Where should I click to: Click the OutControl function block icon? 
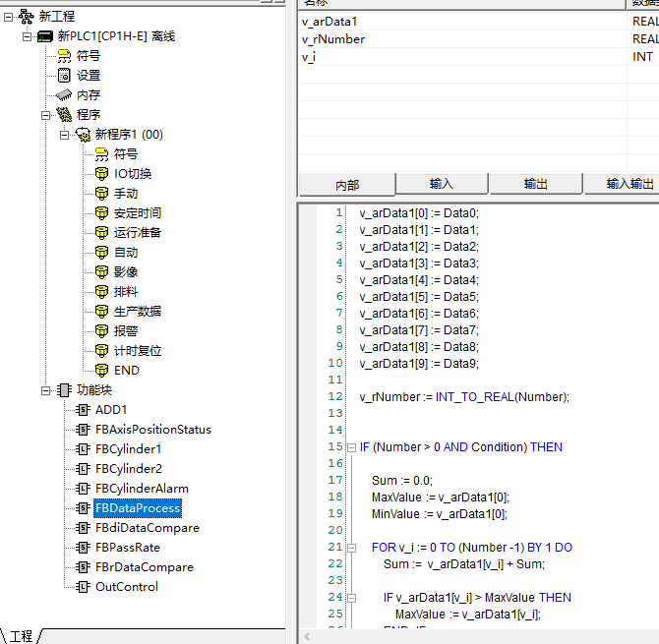83,587
